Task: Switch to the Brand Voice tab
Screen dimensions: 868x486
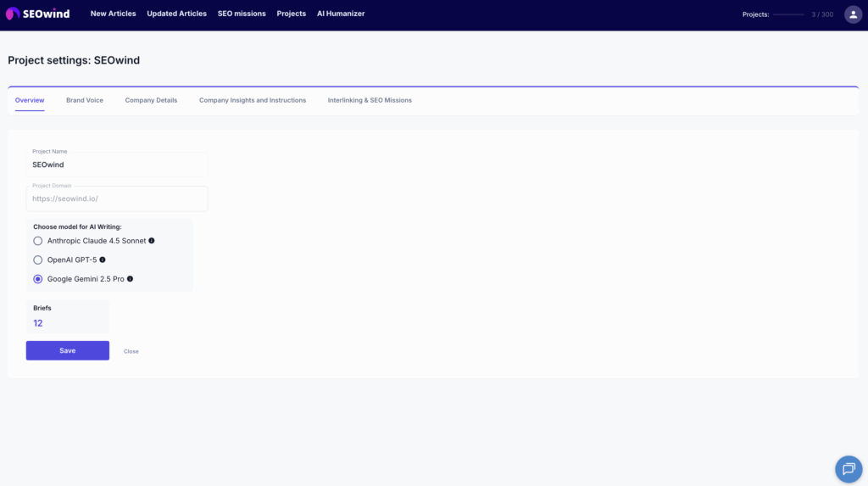Action: tap(85, 100)
